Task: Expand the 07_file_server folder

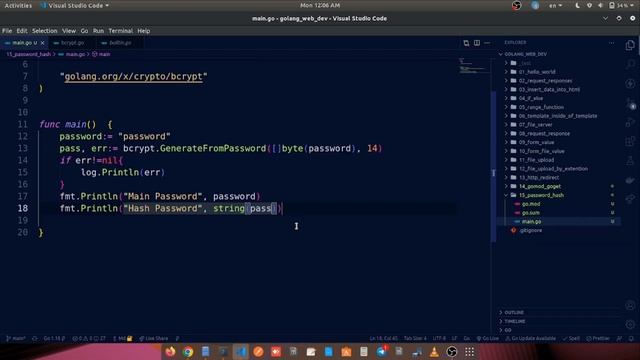Action: tap(536, 124)
